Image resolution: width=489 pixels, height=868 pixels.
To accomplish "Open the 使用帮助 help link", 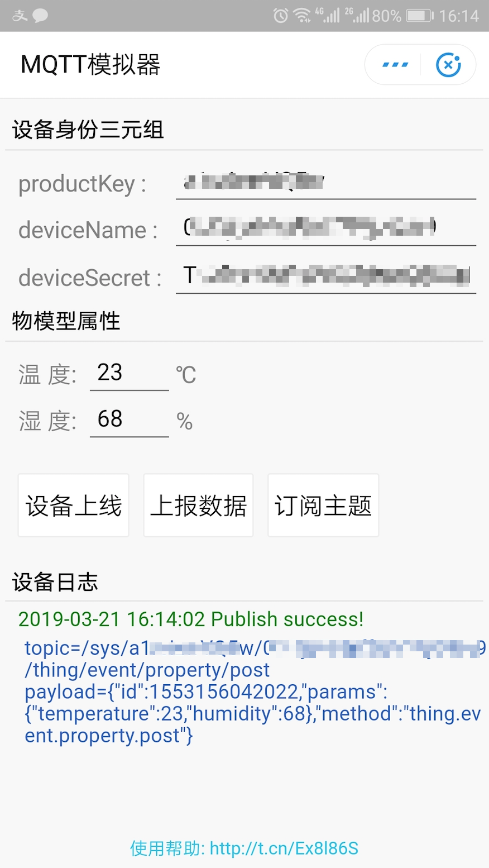I will click(x=244, y=848).
